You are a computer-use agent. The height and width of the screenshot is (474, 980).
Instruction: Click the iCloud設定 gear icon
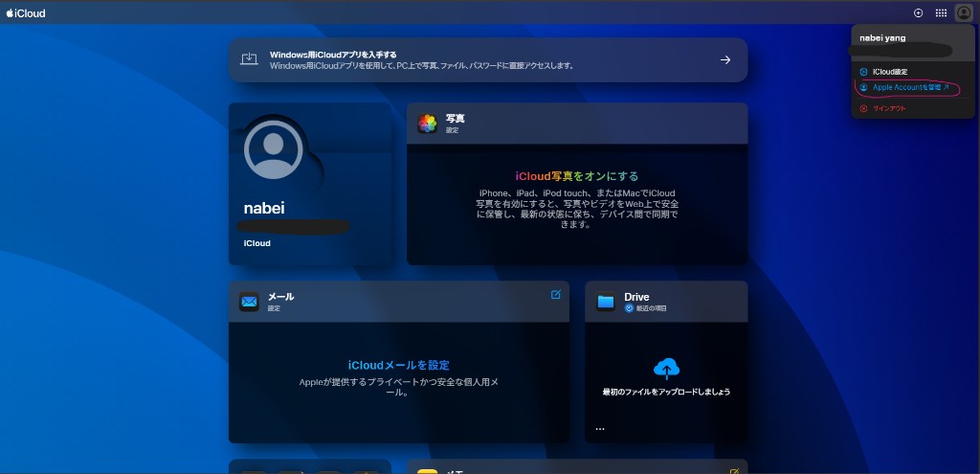pos(864,72)
